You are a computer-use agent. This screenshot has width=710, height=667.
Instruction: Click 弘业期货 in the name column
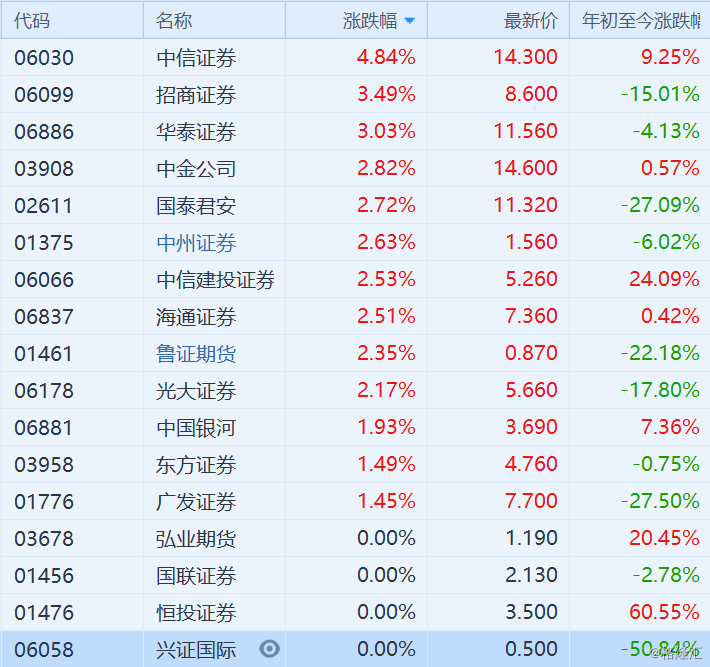pyautogui.click(x=196, y=539)
